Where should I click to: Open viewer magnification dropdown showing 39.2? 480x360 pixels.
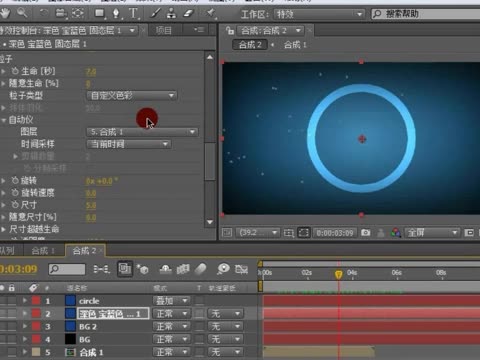point(258,233)
